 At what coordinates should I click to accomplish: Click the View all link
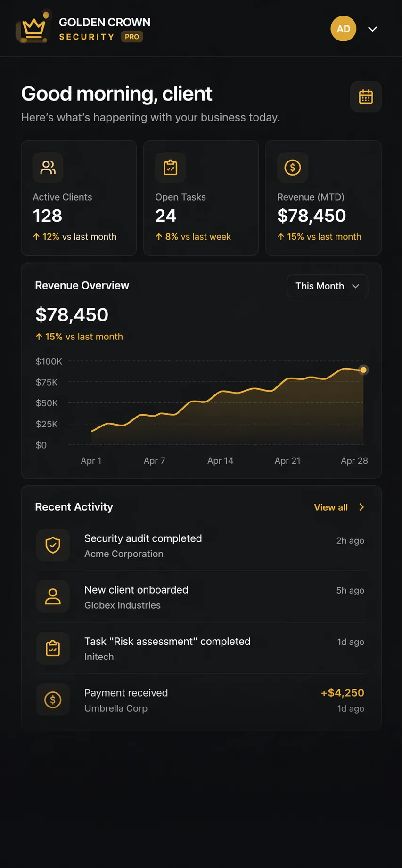point(331,507)
